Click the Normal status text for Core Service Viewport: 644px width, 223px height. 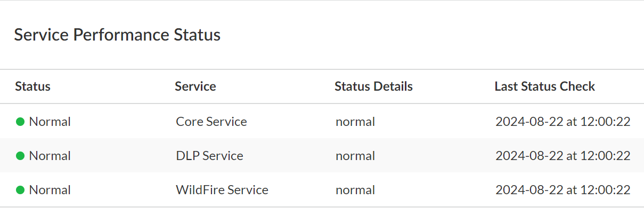(x=50, y=122)
